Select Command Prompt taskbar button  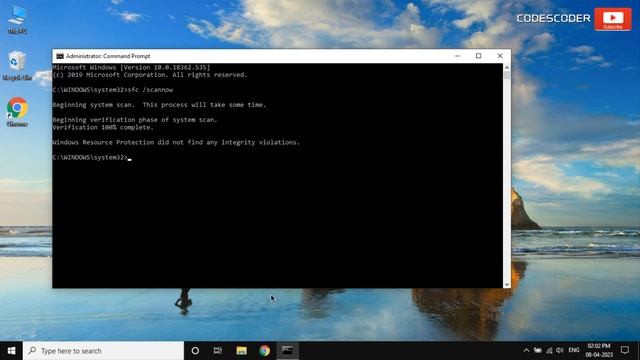click(287, 351)
